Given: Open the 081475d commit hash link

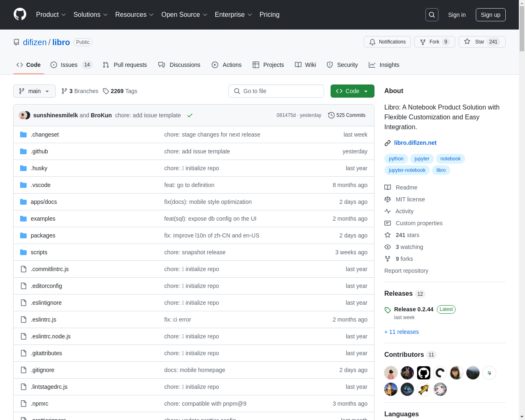Looking at the screenshot, I should tap(286, 115).
